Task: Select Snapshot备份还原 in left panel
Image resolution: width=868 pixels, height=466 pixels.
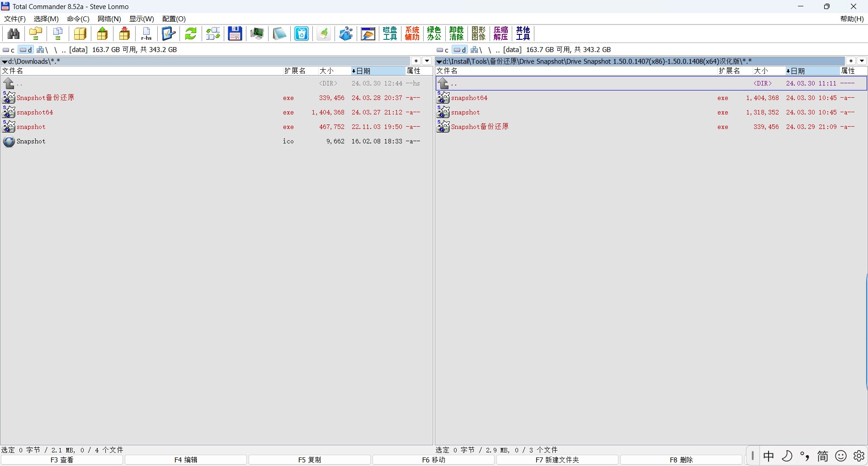Action: pos(216,98)
